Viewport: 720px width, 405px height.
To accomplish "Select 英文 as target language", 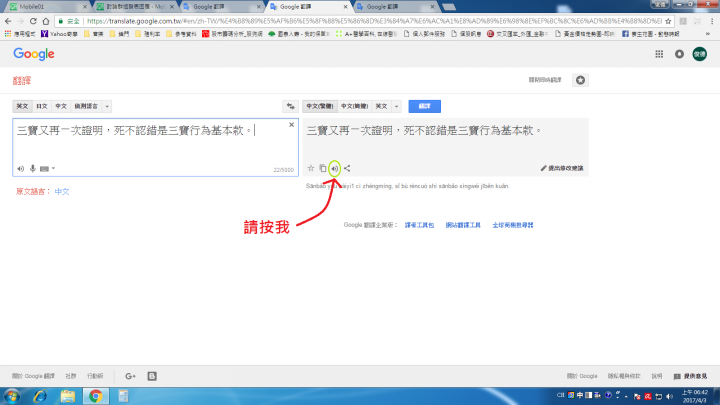I will (382, 106).
